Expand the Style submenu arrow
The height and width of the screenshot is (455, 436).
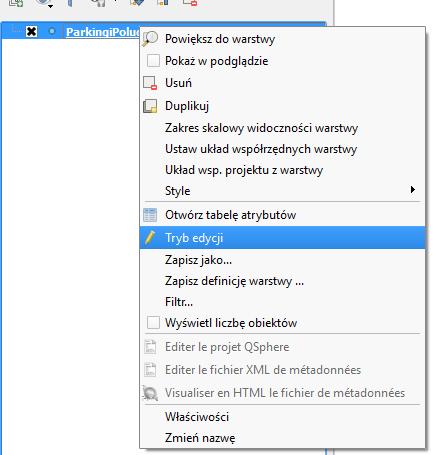(413, 190)
